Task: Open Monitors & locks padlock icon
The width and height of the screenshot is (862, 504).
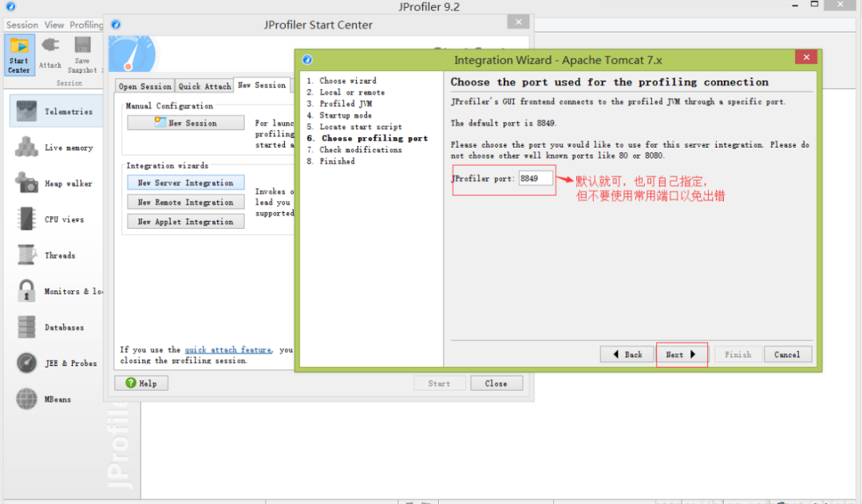Action: coord(26,291)
